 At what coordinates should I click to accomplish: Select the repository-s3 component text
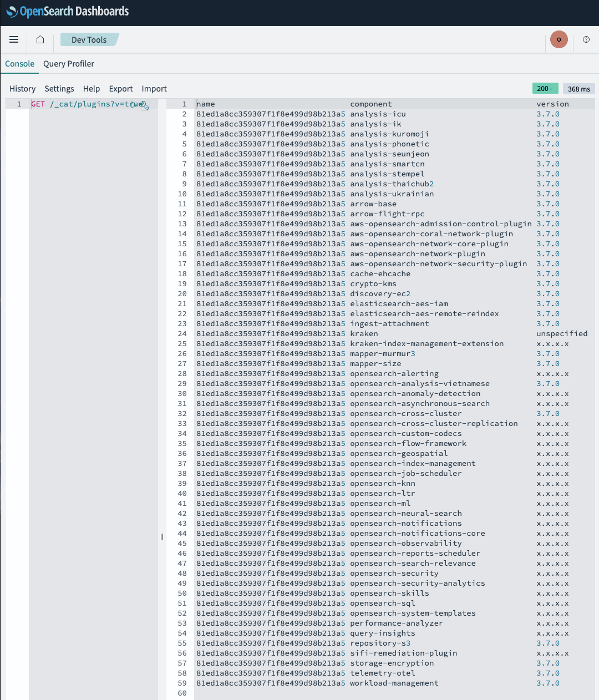coord(380,643)
